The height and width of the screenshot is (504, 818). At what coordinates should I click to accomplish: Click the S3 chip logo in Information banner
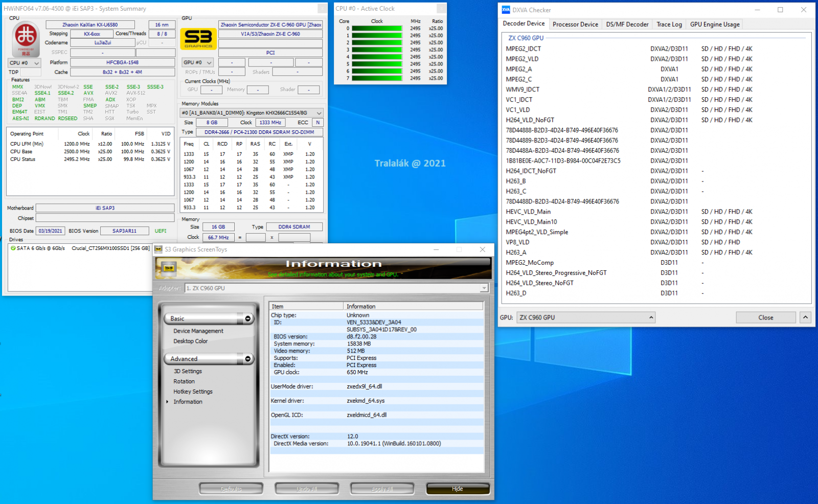click(169, 268)
